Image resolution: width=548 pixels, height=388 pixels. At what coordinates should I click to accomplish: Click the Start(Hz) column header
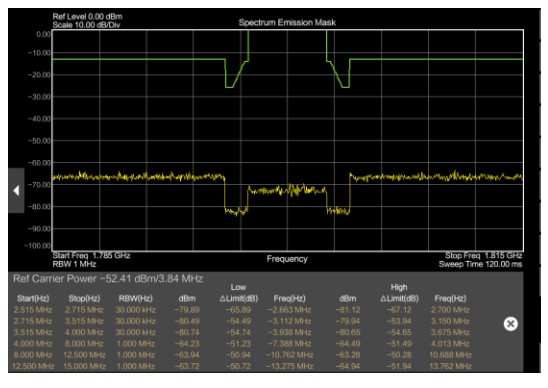pyautogui.click(x=33, y=299)
